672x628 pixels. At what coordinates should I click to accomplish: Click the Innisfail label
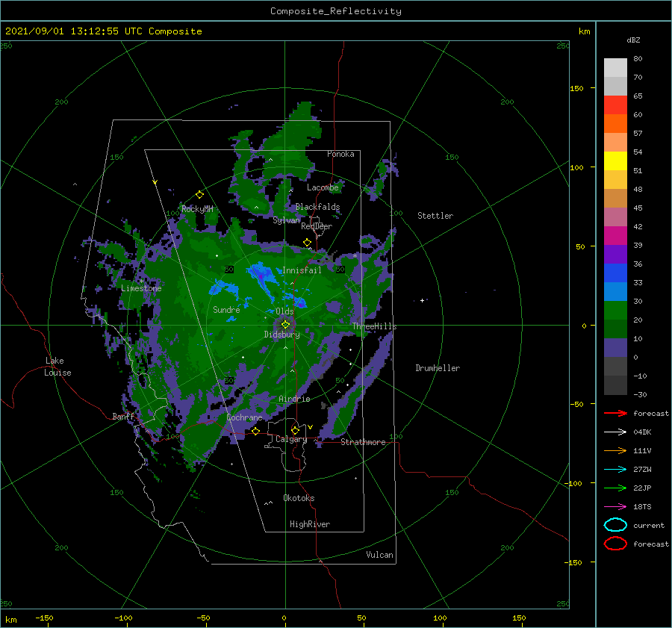coord(302,270)
